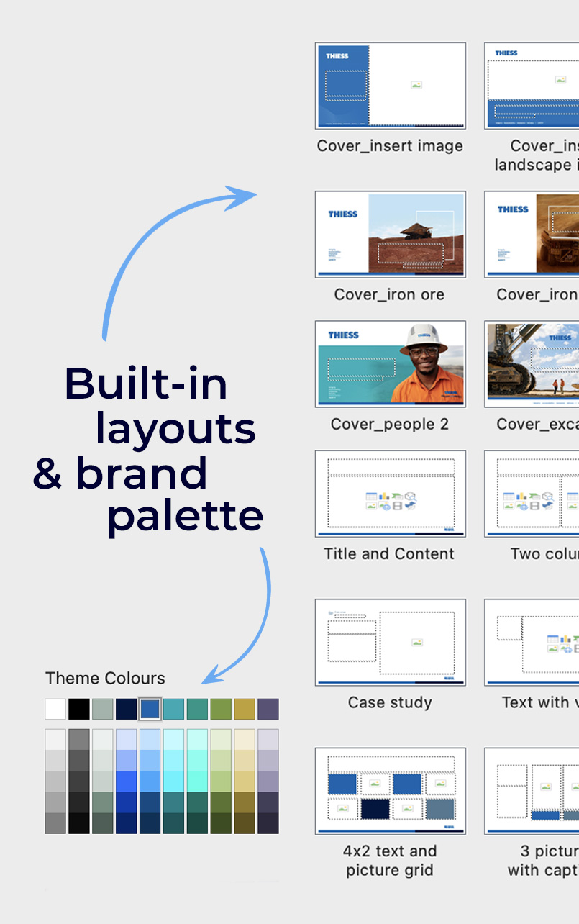
Task: Pick the olive green theme colour swatch
Action: [x=221, y=709]
